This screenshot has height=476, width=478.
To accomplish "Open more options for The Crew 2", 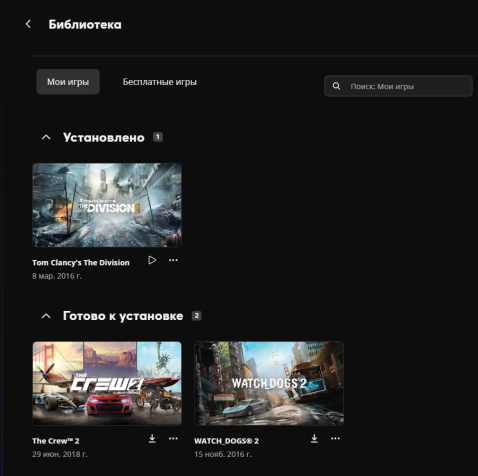I will point(173,439).
